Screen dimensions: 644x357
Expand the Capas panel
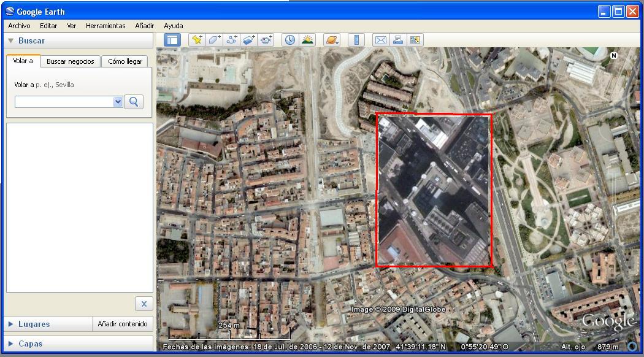(30, 344)
